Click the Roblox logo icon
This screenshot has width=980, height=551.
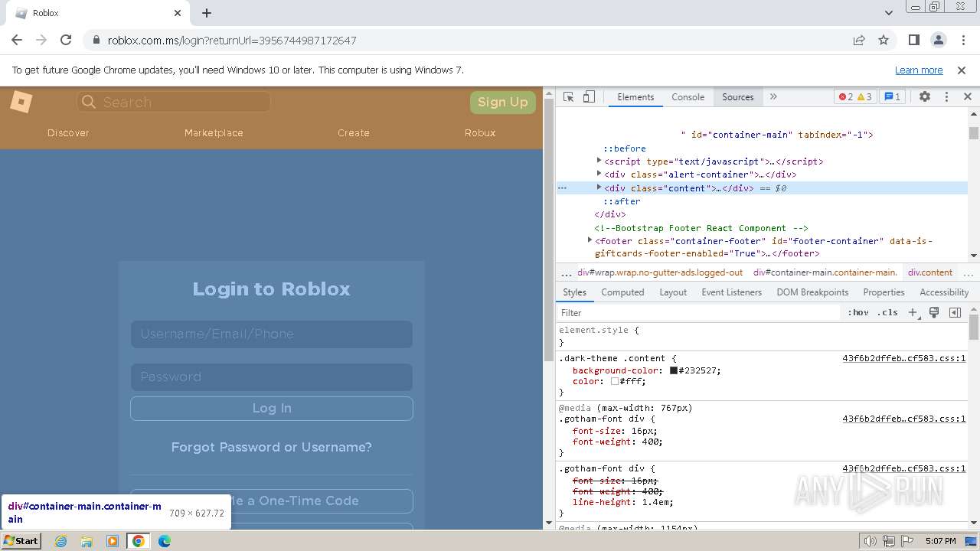point(21,102)
